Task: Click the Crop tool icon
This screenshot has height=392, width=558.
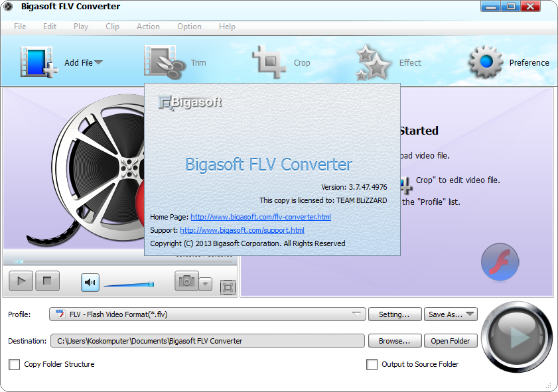Action: [269, 62]
